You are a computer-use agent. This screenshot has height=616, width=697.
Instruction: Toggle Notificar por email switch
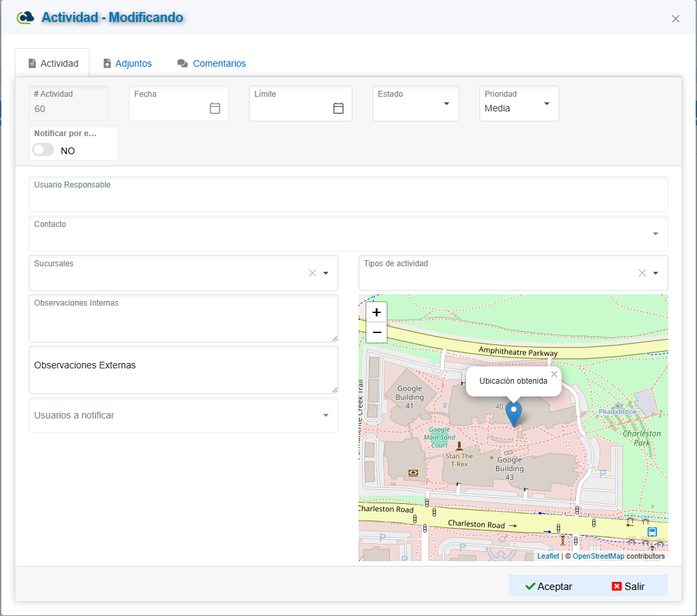pyautogui.click(x=43, y=150)
